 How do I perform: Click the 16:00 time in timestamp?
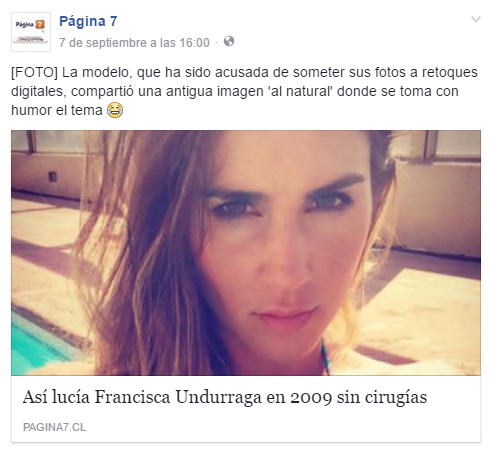pyautogui.click(x=194, y=43)
